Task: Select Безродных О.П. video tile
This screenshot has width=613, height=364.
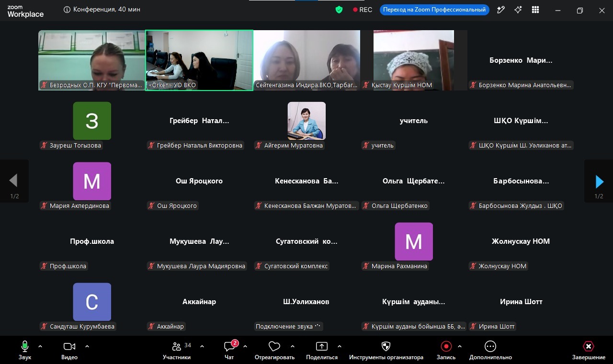Action: [92, 60]
